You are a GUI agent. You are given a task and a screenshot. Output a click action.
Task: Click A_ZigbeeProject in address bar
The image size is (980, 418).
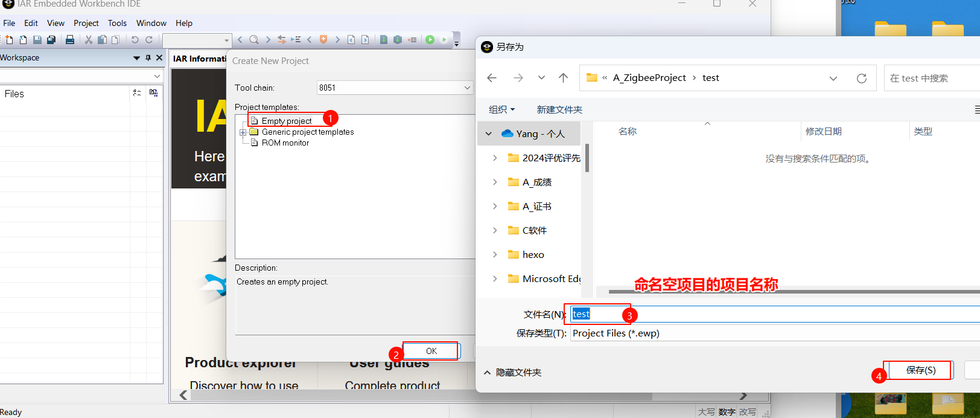pyautogui.click(x=649, y=78)
